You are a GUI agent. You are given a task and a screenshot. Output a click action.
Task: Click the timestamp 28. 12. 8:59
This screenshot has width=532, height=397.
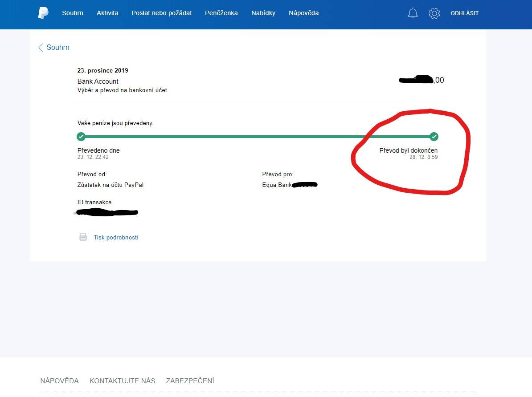pos(423,157)
